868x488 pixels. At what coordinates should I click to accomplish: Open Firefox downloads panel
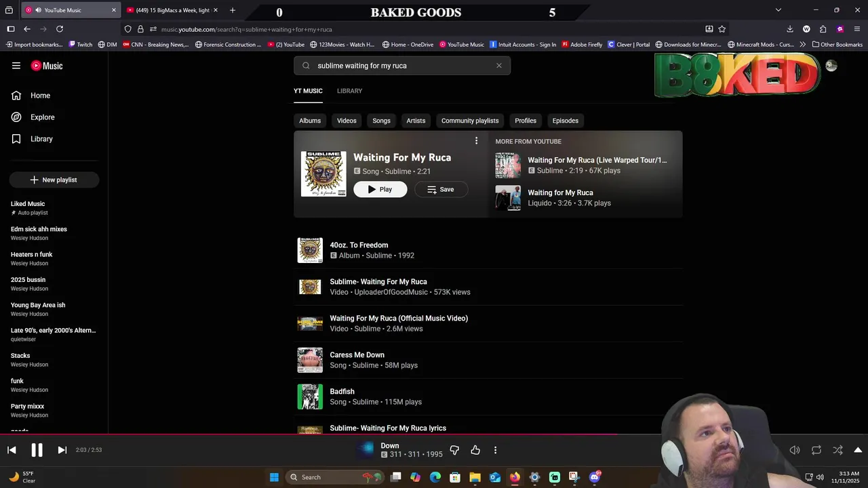coord(790,29)
